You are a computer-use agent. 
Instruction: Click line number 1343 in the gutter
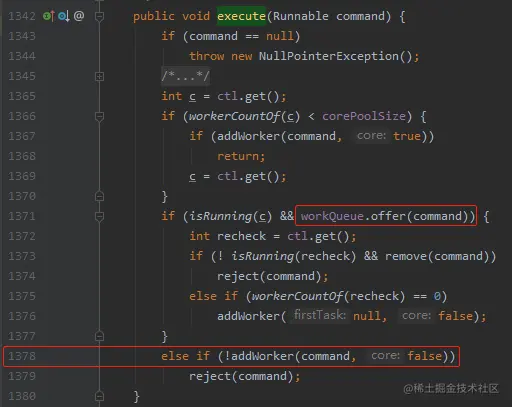tap(22, 36)
